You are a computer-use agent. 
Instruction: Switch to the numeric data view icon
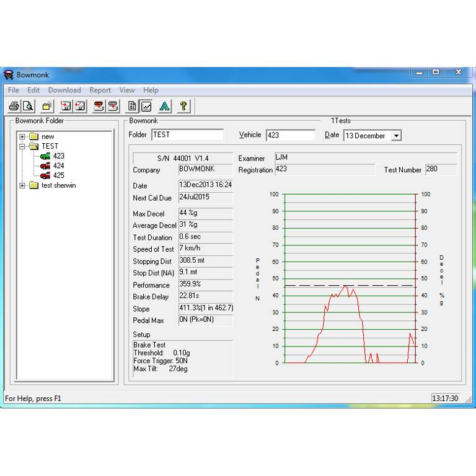tap(132, 106)
